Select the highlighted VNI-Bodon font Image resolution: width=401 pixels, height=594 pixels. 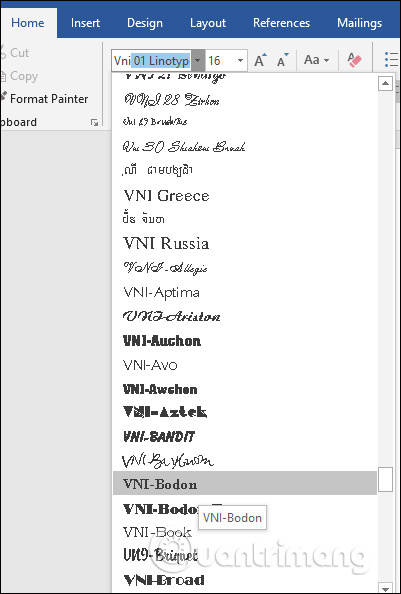pos(245,483)
